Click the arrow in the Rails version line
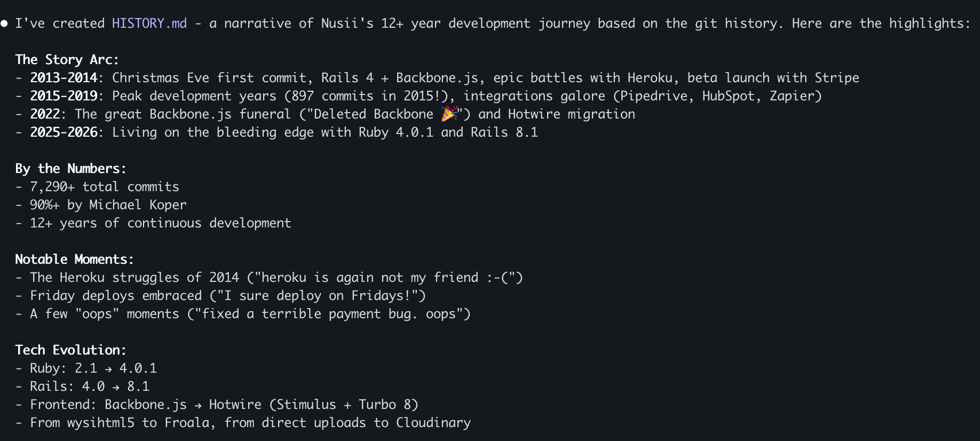Screen dimensions: 980x441 (116, 387)
